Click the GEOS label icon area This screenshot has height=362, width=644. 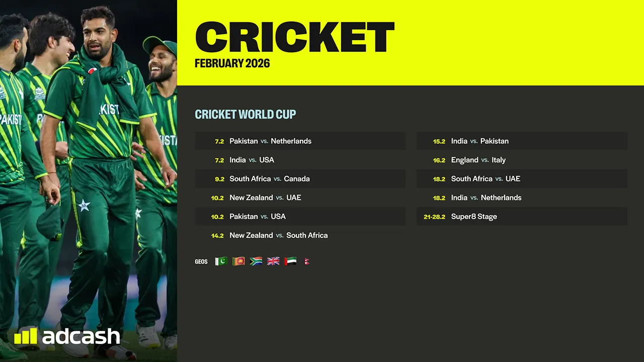coord(201,261)
